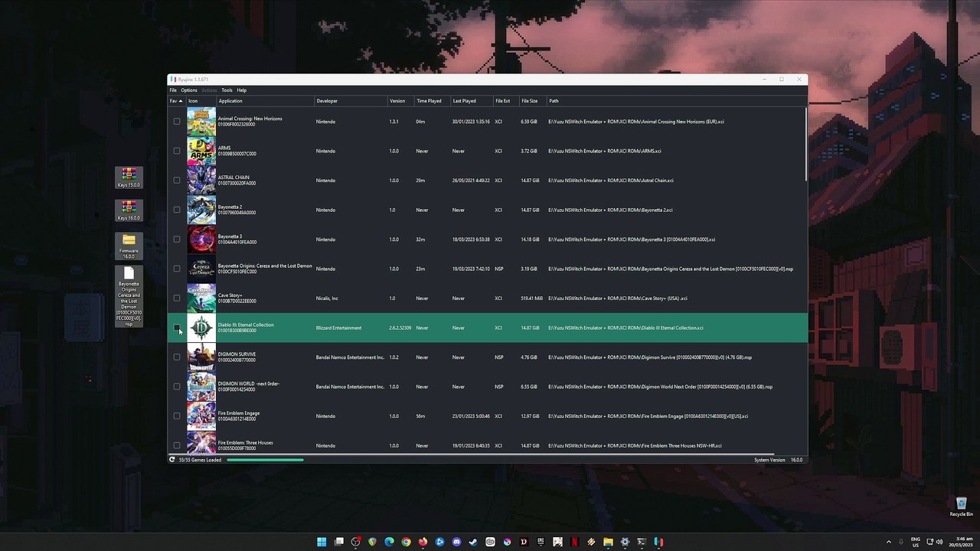Select the Keys 16.0.0 desktop archive
Image resolution: width=980 pixels, height=551 pixels.
pyautogui.click(x=129, y=211)
